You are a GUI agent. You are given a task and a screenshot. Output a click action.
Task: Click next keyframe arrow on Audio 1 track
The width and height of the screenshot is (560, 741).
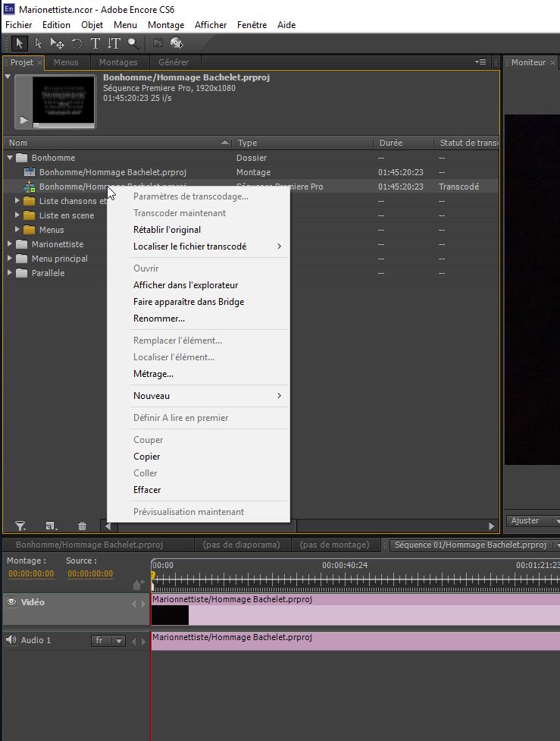point(143,642)
